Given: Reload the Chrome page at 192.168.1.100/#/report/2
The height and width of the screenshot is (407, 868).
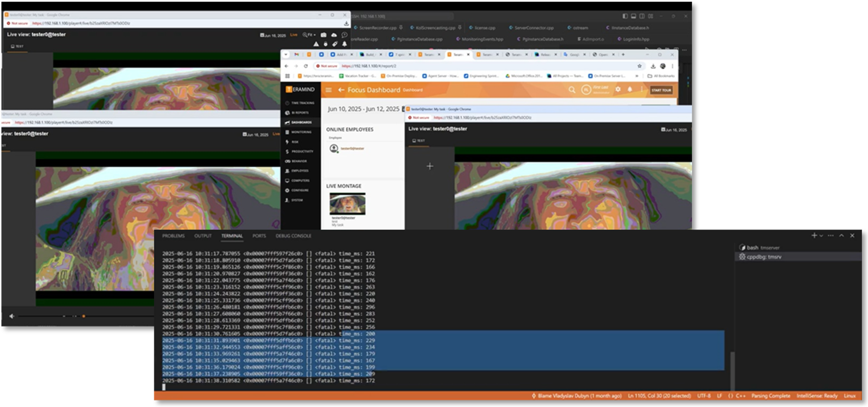Looking at the screenshot, I should point(306,66).
